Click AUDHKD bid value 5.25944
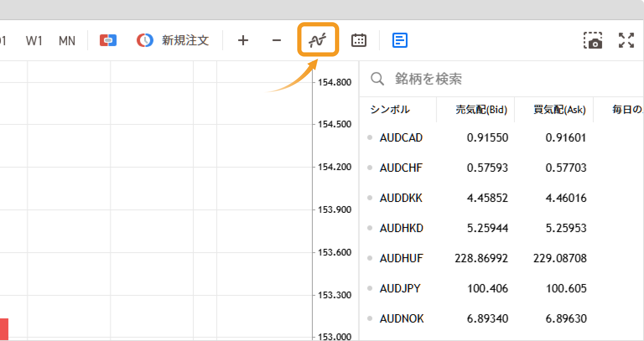The height and width of the screenshot is (341, 644). [488, 228]
